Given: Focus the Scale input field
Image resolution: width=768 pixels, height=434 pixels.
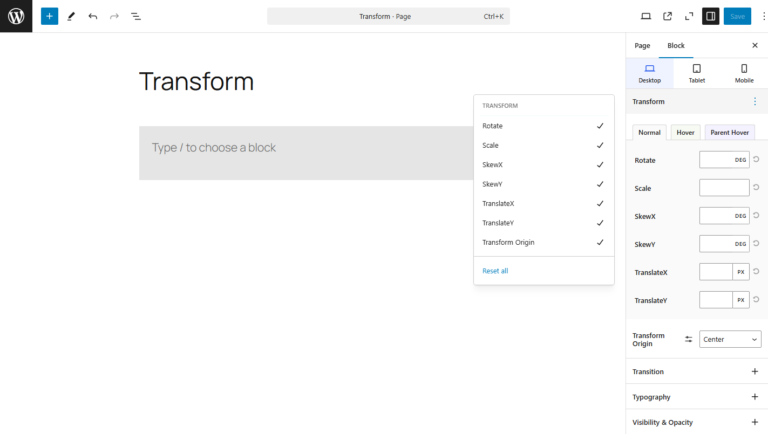Looking at the screenshot, I should point(724,188).
